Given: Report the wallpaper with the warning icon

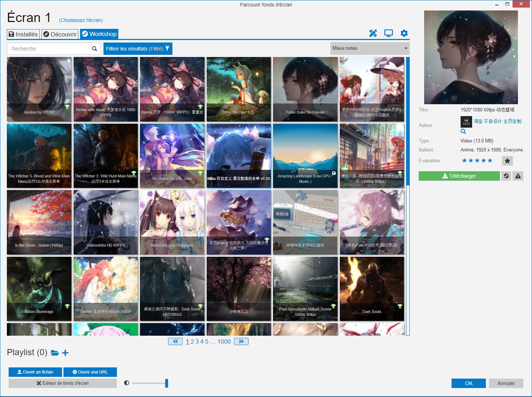Looking at the screenshot, I should 518,176.
